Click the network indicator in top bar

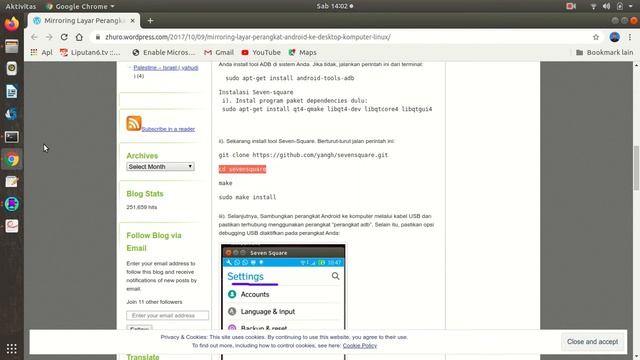pyautogui.click(x=593, y=6)
